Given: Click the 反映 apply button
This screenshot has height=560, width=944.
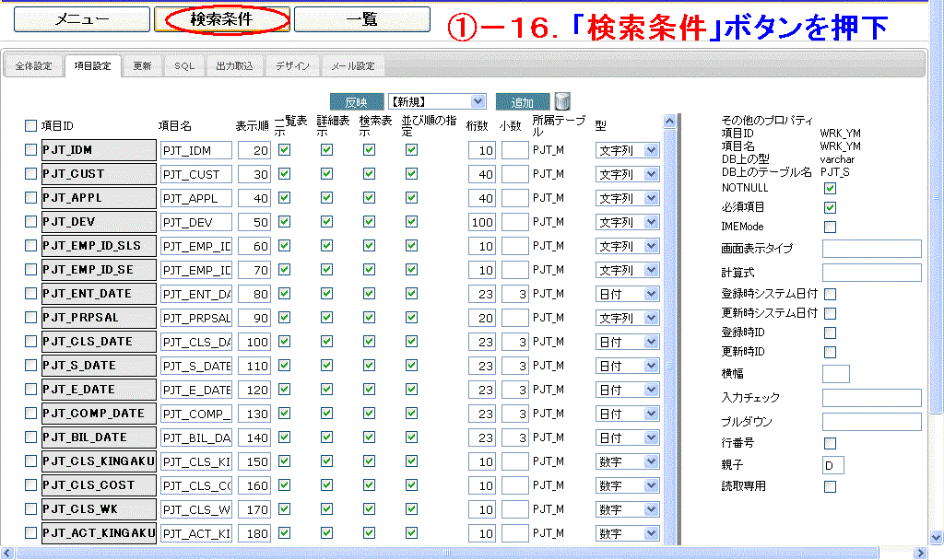Looking at the screenshot, I should pos(356,102).
